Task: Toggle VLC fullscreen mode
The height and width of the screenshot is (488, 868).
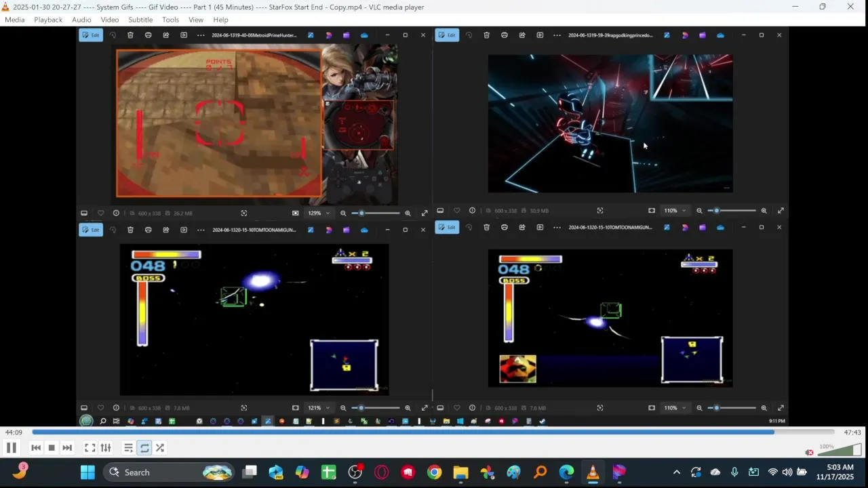Action: (90, 447)
